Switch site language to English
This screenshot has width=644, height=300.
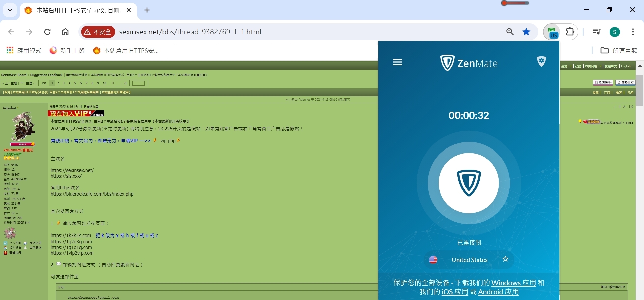pos(626,66)
